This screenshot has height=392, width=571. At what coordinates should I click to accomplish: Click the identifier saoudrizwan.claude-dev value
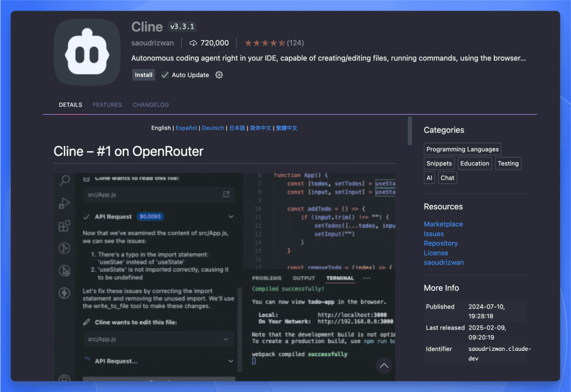pyautogui.click(x=500, y=353)
